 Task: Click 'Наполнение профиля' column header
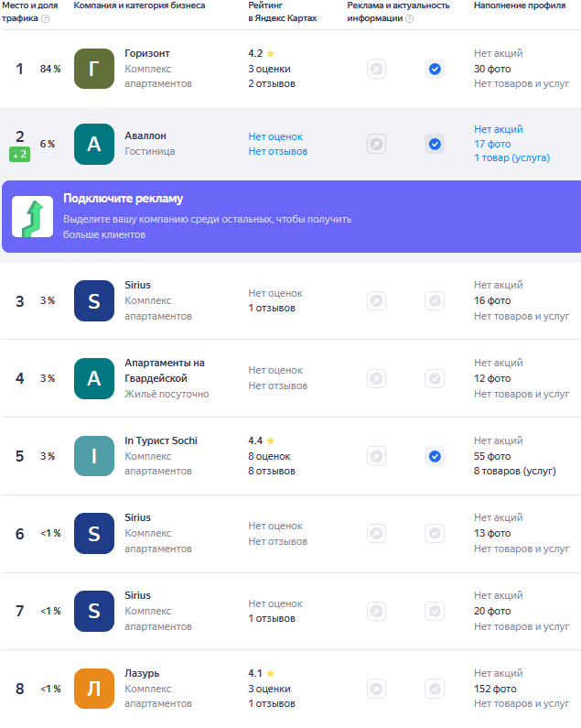pos(520,5)
